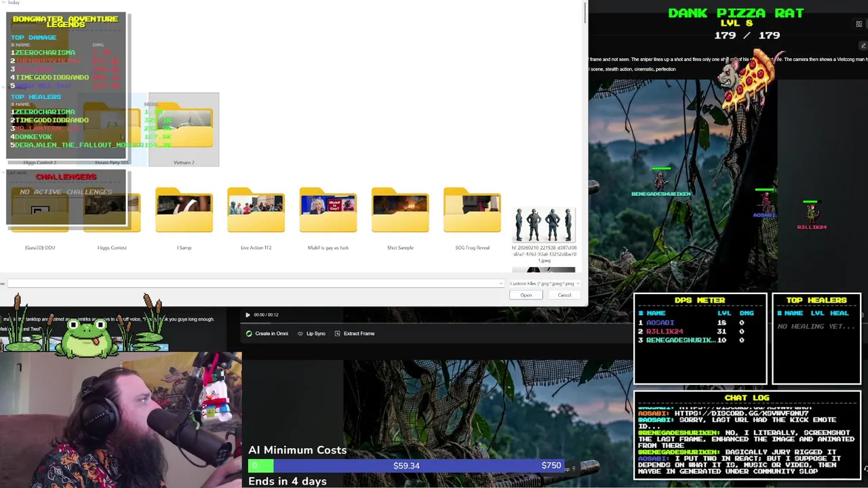Open the Higgs Contest folder
The image size is (868, 488).
point(112,218)
